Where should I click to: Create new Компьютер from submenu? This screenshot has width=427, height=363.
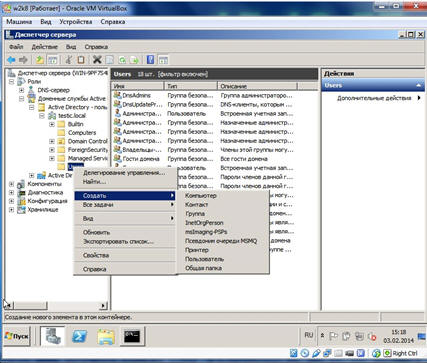[x=223, y=196]
